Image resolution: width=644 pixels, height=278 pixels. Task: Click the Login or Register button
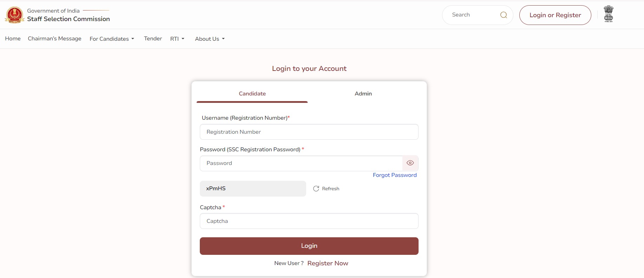pyautogui.click(x=555, y=15)
